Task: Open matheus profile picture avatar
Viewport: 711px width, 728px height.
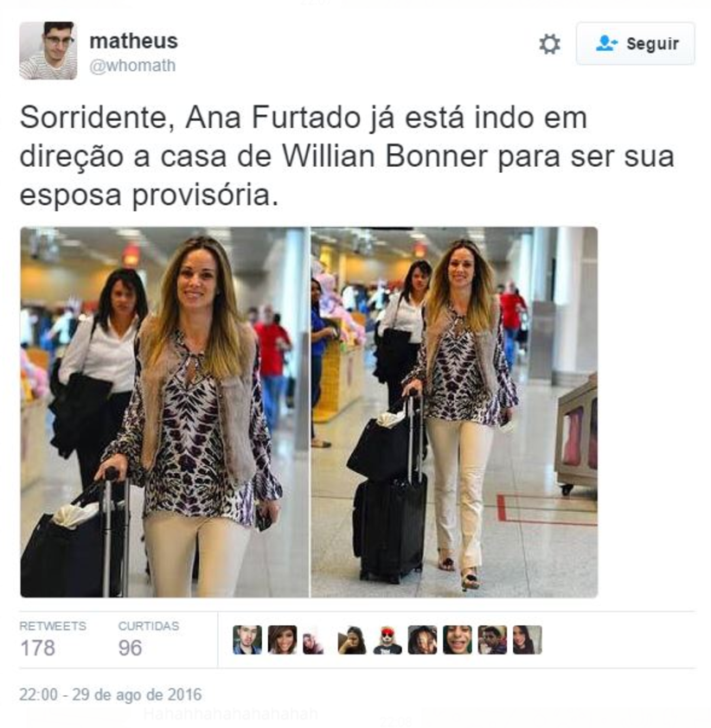Action: pos(48,51)
